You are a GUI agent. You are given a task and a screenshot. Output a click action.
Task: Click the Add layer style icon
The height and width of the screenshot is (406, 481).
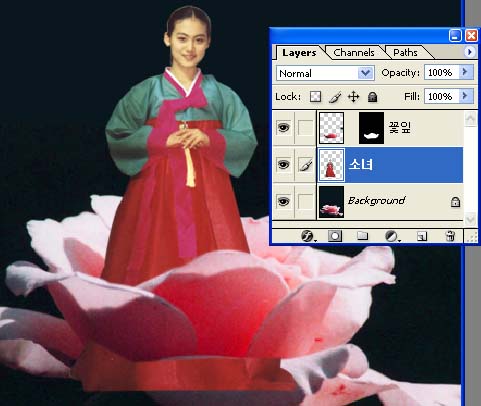point(308,236)
